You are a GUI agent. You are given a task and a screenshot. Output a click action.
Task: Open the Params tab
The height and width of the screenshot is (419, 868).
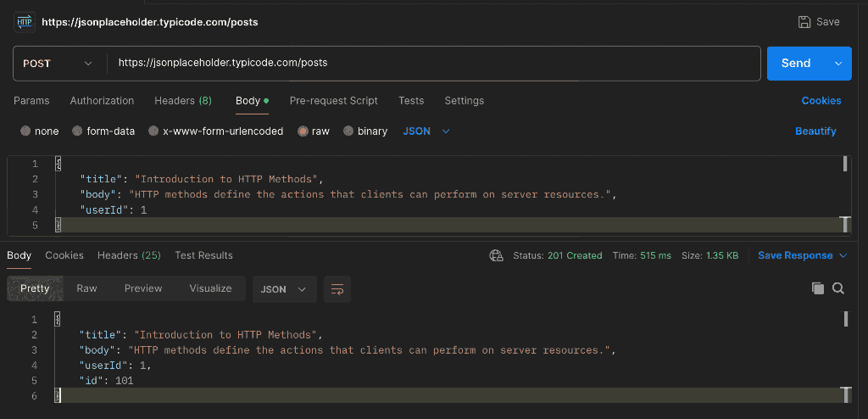coord(31,101)
